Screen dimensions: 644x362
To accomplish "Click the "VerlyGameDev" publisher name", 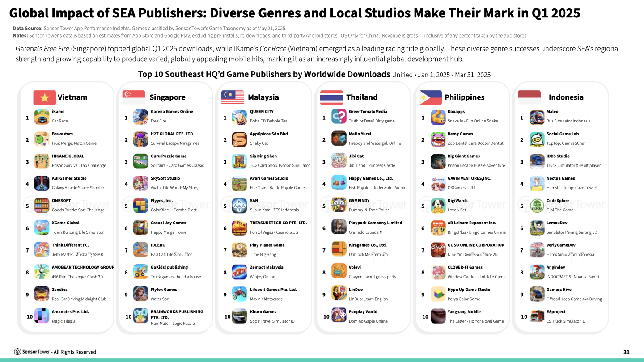I will (561, 245).
